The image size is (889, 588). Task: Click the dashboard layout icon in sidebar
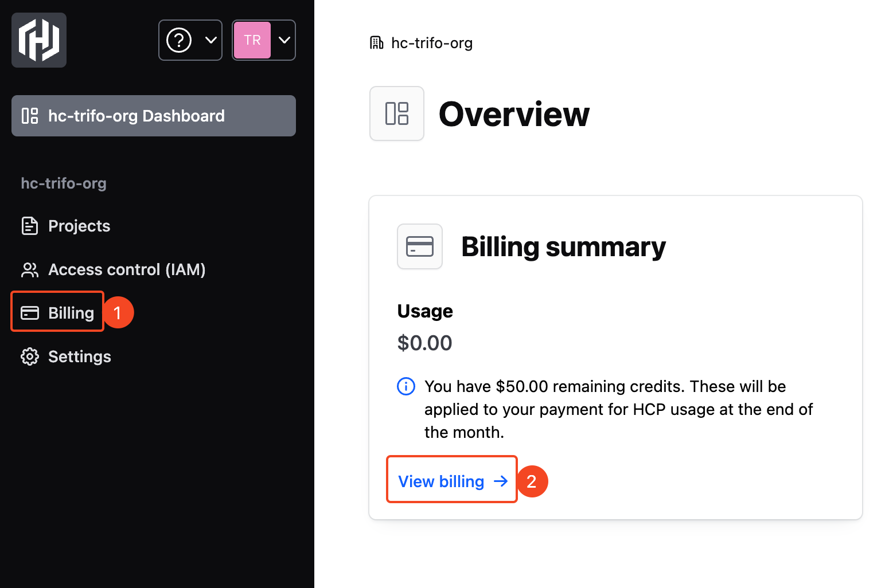click(30, 116)
